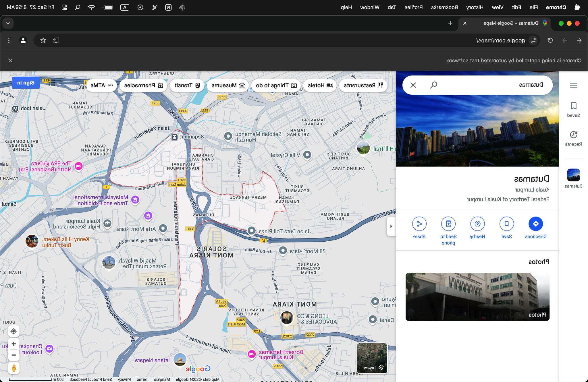Send Dutamas to phone

tap(448, 231)
